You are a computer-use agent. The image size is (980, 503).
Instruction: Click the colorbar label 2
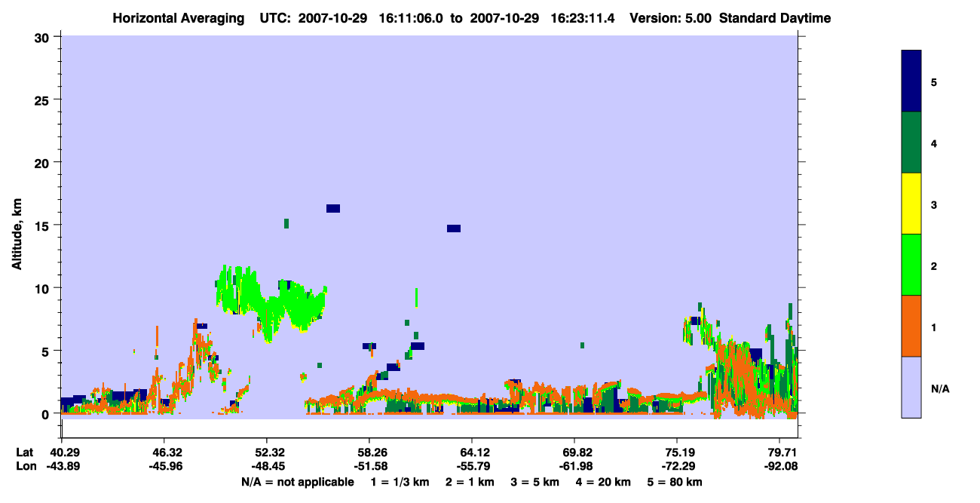pyautogui.click(x=933, y=265)
